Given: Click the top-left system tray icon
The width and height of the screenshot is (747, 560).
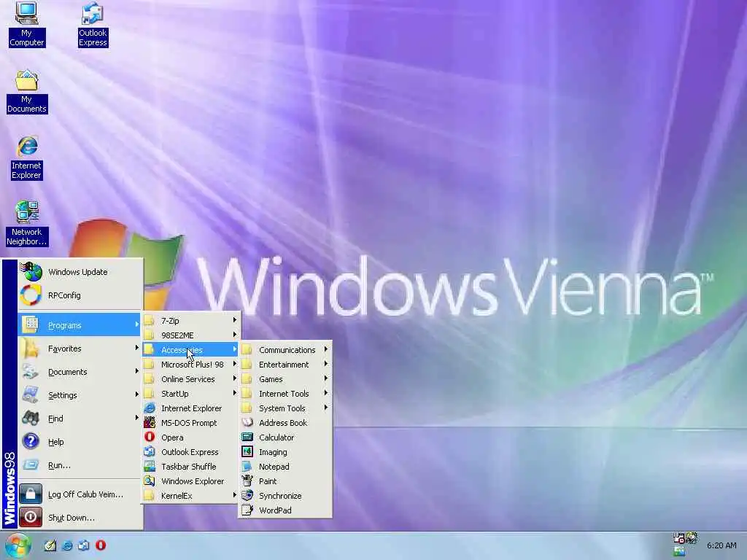Looking at the screenshot, I should [x=679, y=538].
